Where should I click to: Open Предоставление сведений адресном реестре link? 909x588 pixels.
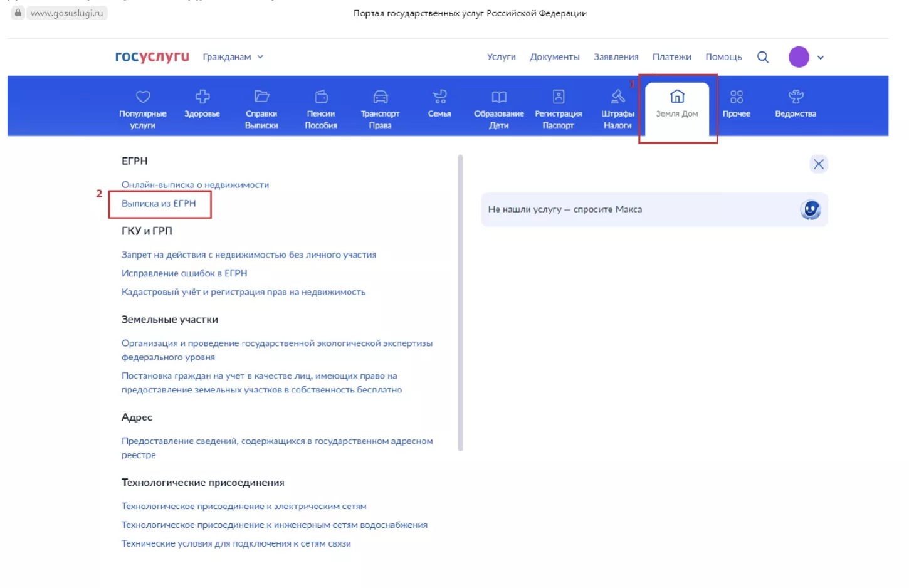pos(277,448)
